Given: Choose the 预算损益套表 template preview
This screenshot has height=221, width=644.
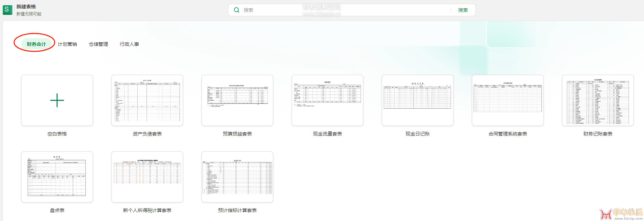Looking at the screenshot, I should coord(237,100).
